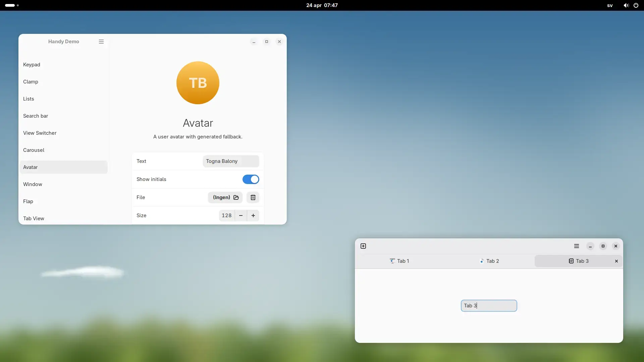Click the Togna Balony text field

231,161
